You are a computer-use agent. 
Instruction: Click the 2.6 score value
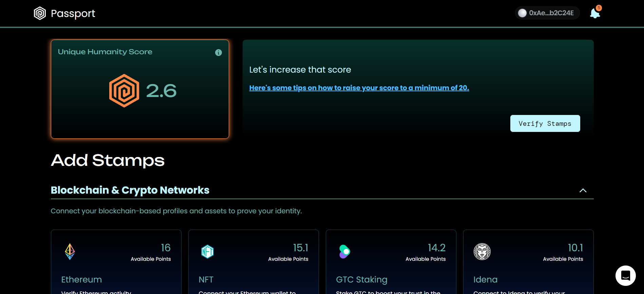click(x=161, y=91)
